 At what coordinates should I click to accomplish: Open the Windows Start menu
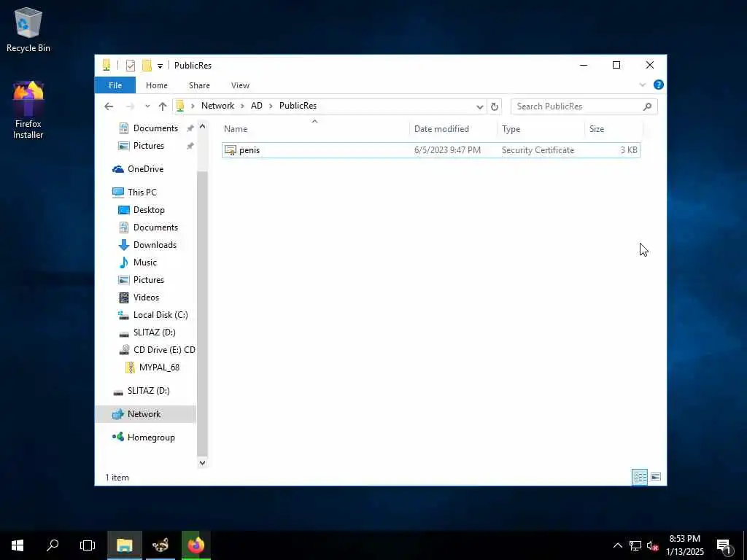pyautogui.click(x=18, y=545)
